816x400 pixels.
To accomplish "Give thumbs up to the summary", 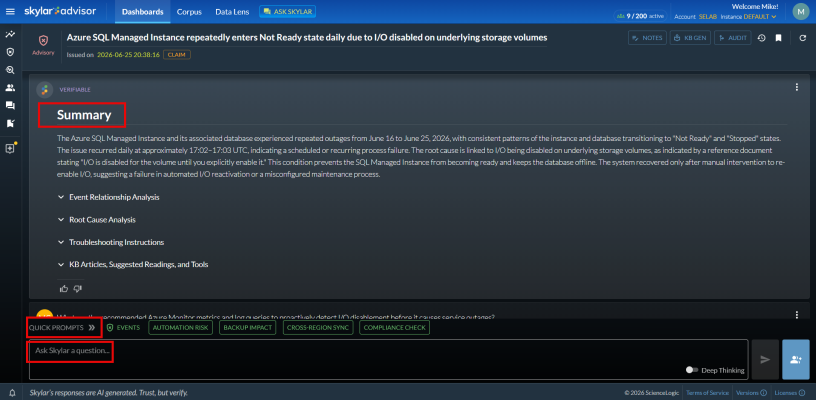I will 64,289.
